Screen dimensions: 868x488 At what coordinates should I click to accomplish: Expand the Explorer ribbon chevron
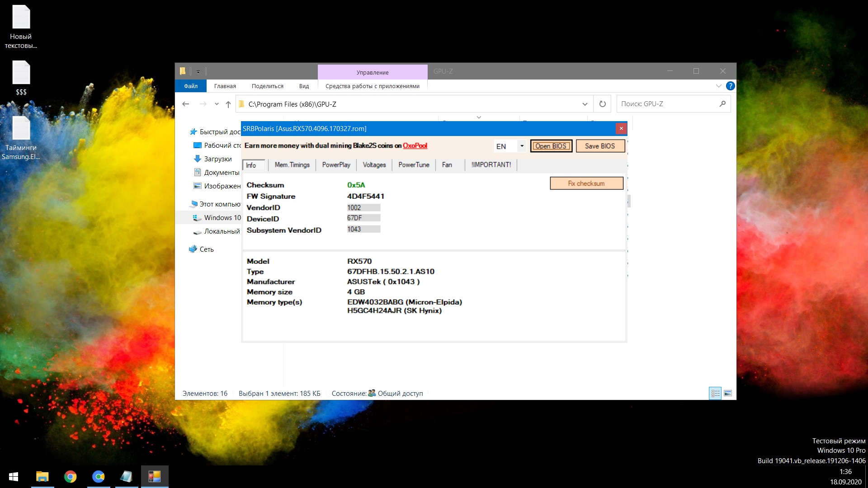[x=718, y=86]
